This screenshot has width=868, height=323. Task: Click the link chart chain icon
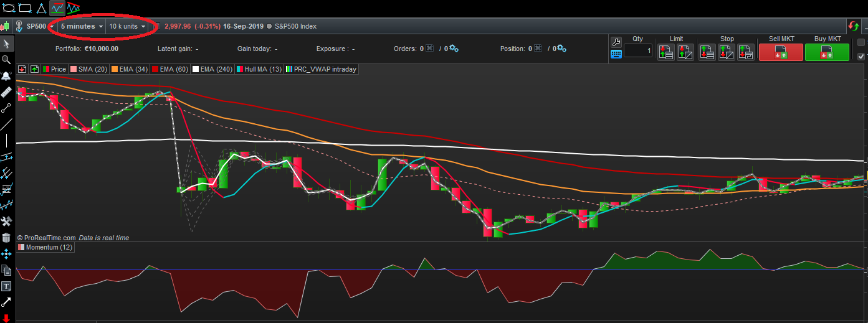[x=19, y=26]
